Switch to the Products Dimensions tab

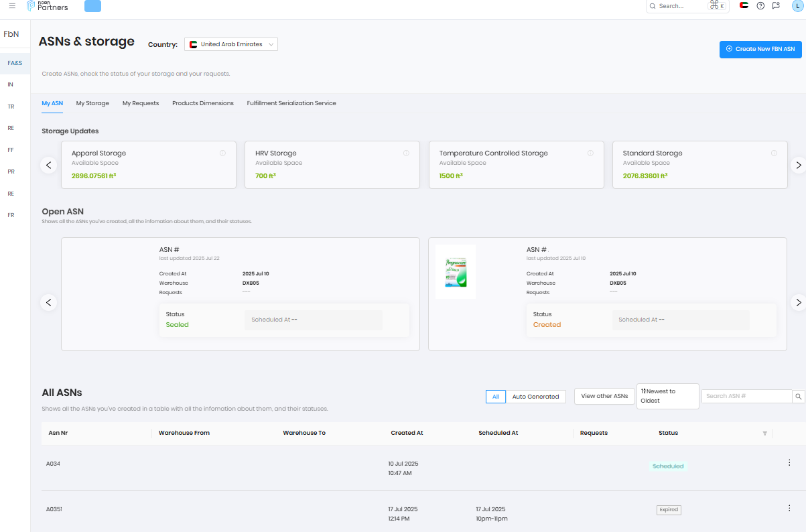pos(203,103)
